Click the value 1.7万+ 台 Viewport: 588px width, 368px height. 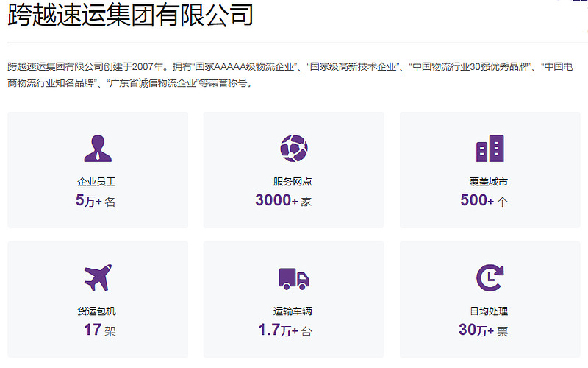click(285, 330)
